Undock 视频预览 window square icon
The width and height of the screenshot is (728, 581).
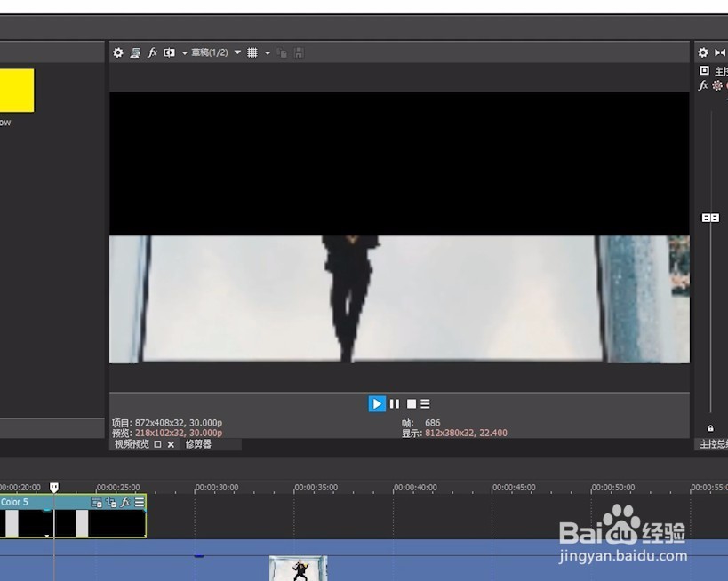pos(157,444)
